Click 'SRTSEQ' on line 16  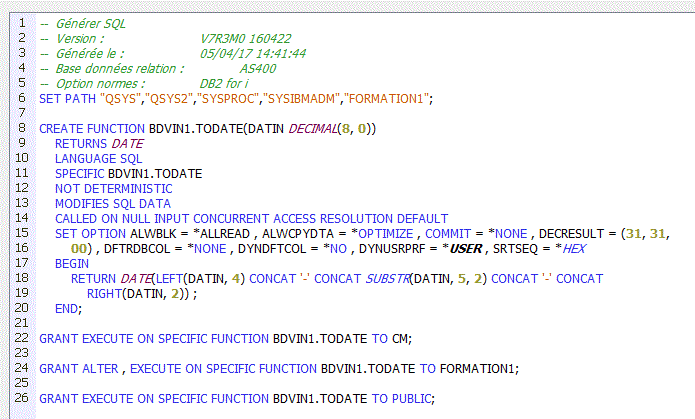515,249
